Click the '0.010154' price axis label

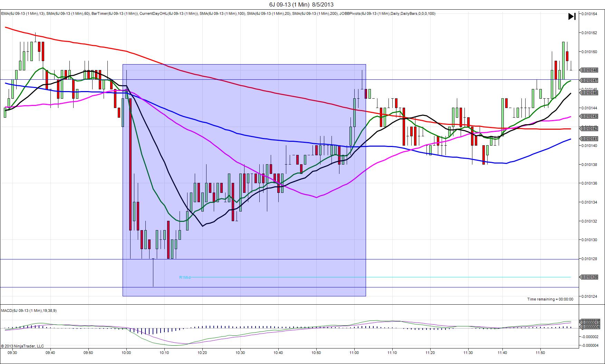(x=589, y=14)
